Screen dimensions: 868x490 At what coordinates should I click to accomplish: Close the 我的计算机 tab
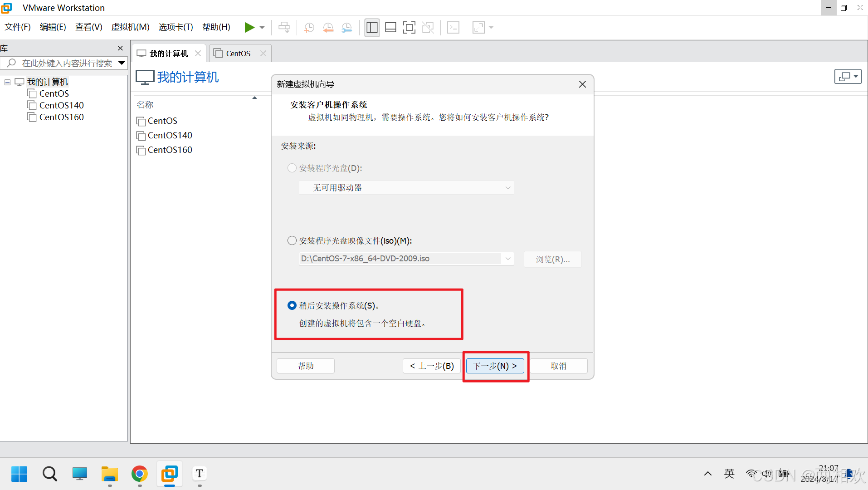tap(198, 54)
